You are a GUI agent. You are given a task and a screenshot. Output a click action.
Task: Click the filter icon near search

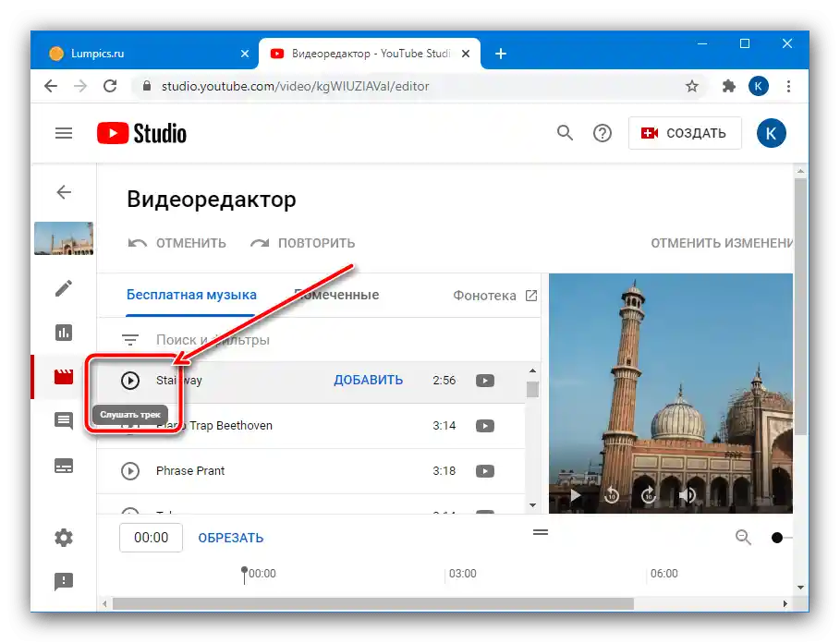[x=130, y=340]
